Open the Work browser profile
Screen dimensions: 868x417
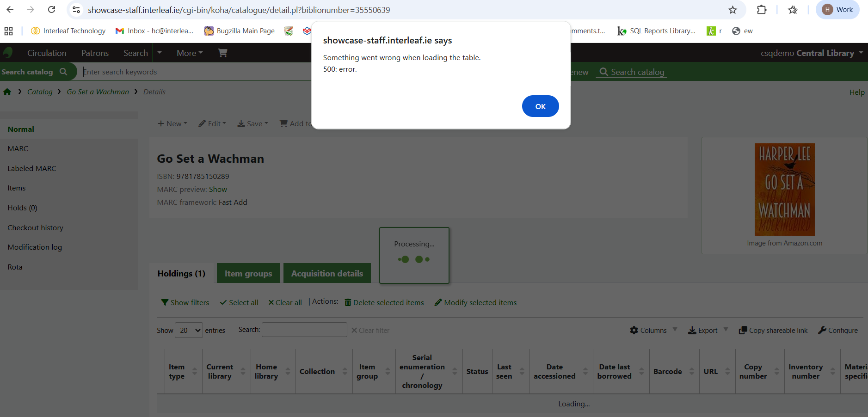[x=837, y=10]
